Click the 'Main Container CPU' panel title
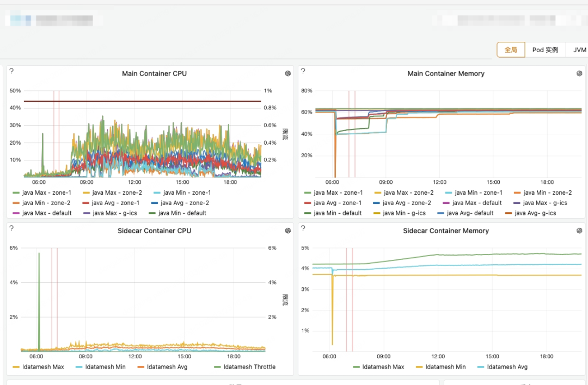588x385 pixels. (154, 74)
